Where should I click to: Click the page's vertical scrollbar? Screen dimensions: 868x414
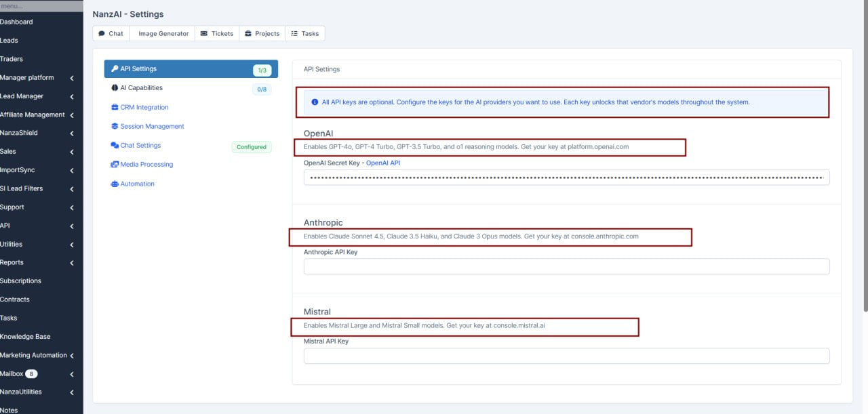(x=864, y=156)
